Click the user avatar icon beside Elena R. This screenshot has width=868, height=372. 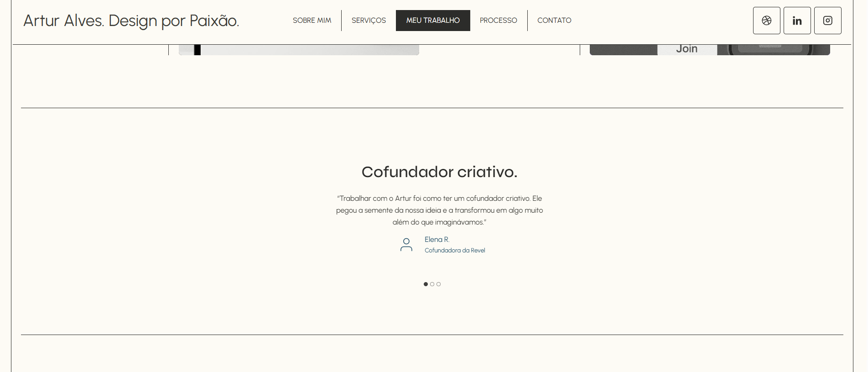point(406,245)
